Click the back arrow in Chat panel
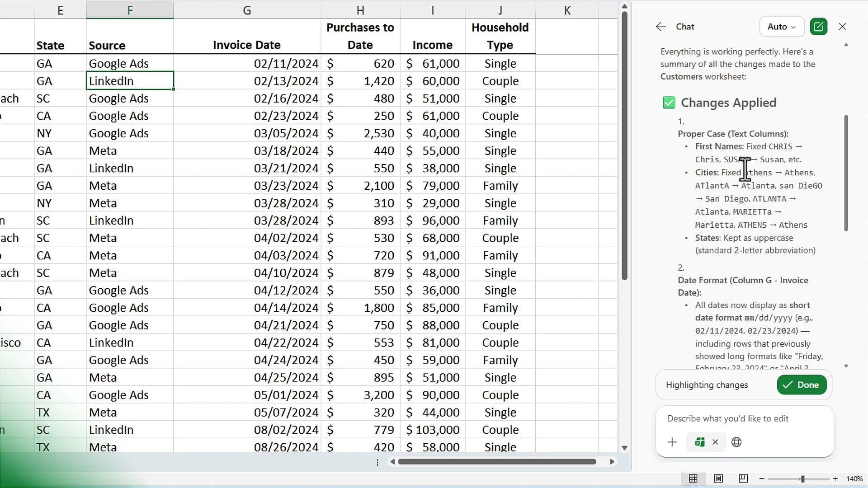 click(660, 27)
